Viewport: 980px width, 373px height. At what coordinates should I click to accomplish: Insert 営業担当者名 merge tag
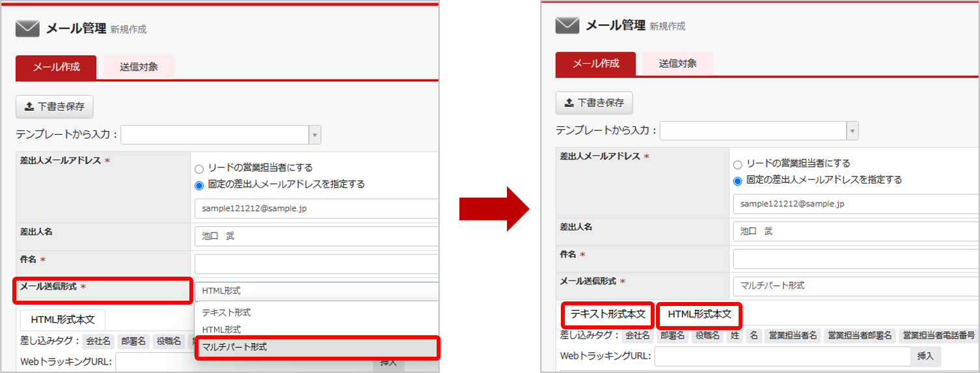793,336
